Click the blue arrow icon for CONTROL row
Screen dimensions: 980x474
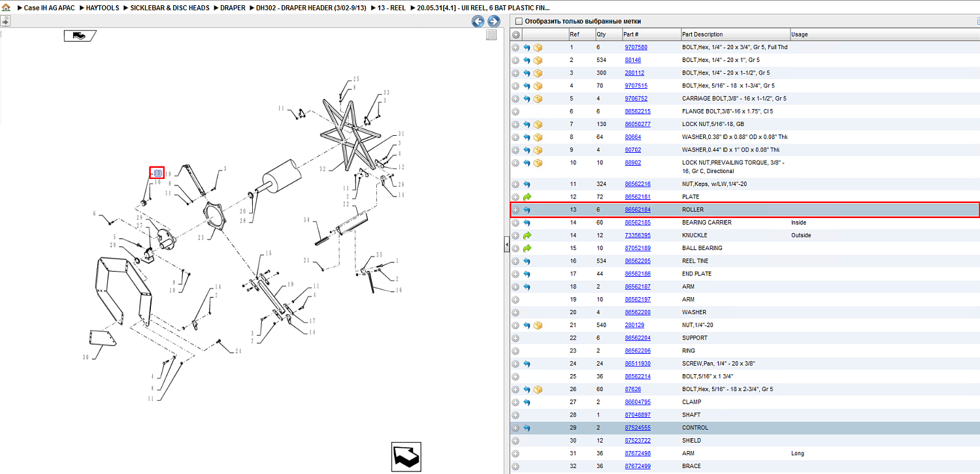[527, 428]
